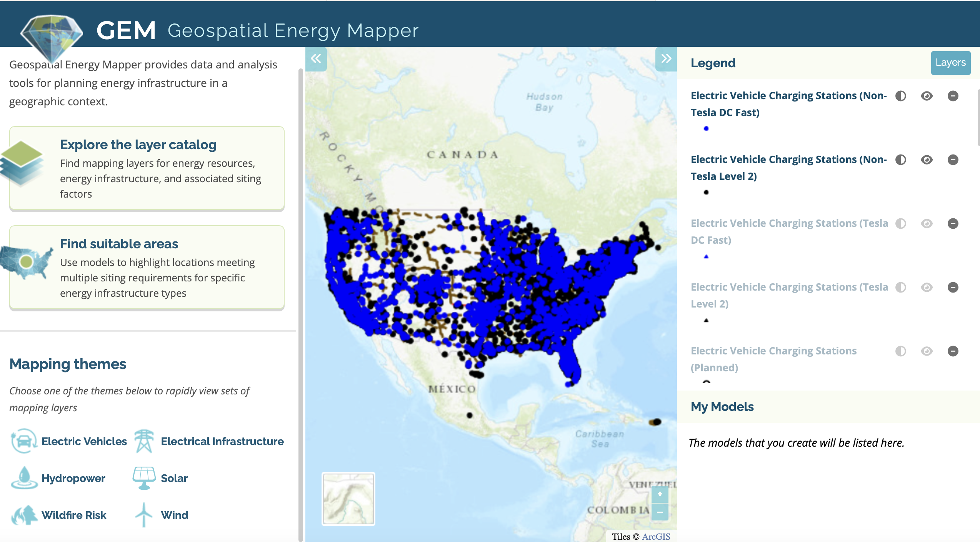This screenshot has width=980, height=542.
Task: Open Explore the layer catalog
Action: 138,145
